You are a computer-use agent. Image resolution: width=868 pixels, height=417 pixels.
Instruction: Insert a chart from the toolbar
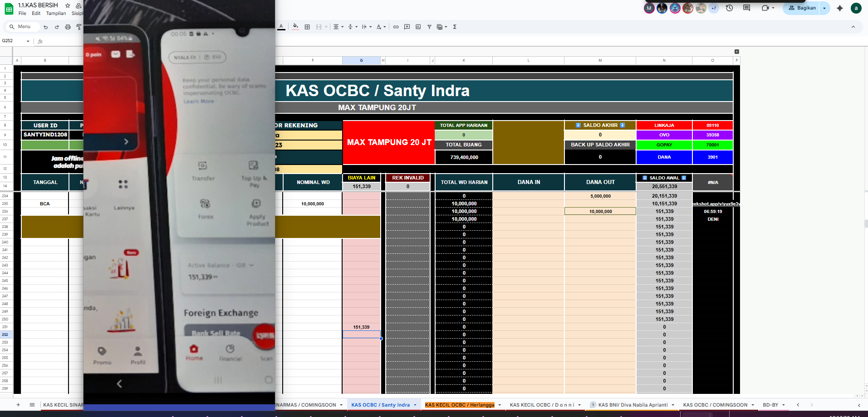[418, 27]
